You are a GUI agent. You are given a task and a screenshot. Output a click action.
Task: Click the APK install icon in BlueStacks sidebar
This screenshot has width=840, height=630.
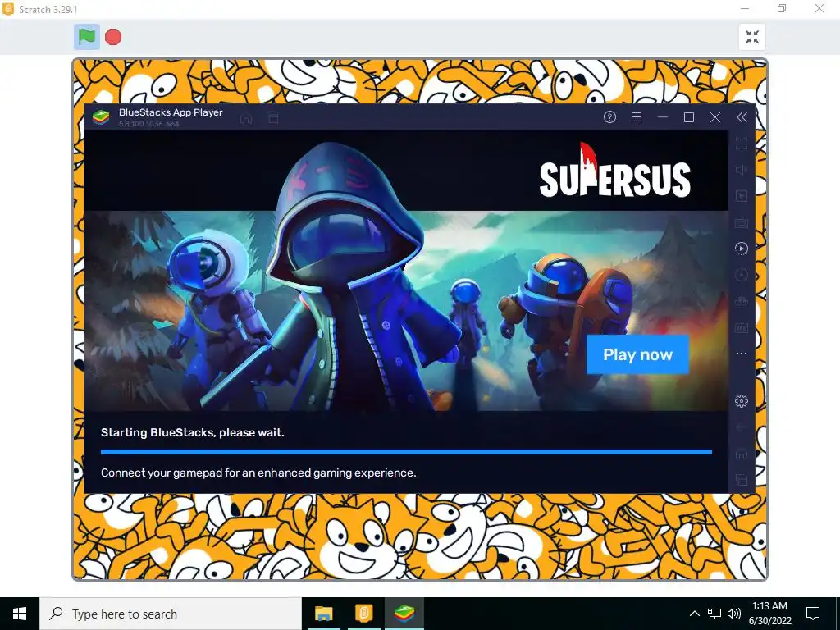click(x=742, y=327)
